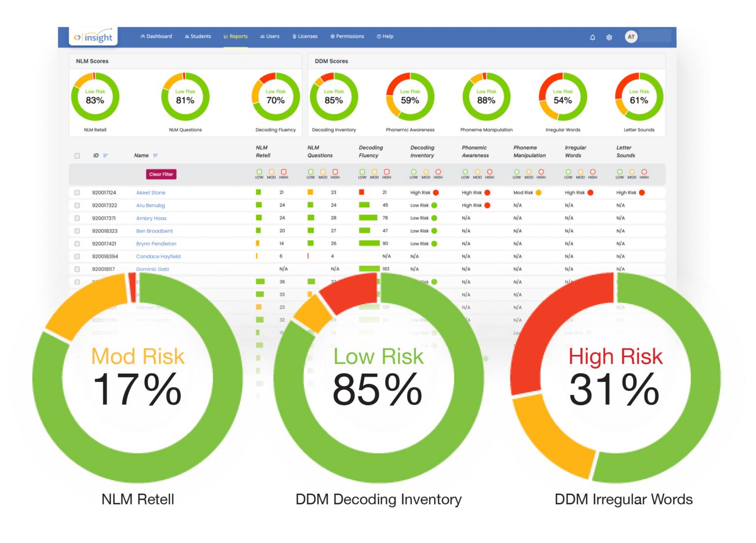Select the checkbox for student 920017421
756x543 pixels.
tap(77, 244)
